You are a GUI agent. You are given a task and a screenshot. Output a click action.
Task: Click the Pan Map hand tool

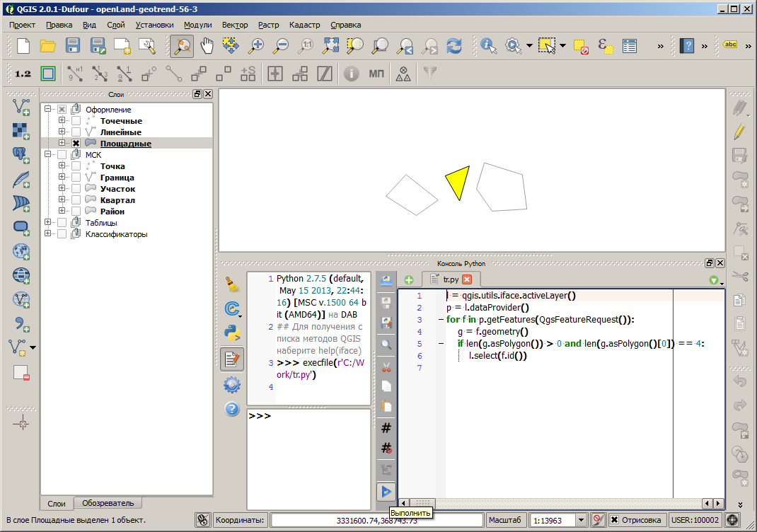coord(207,46)
